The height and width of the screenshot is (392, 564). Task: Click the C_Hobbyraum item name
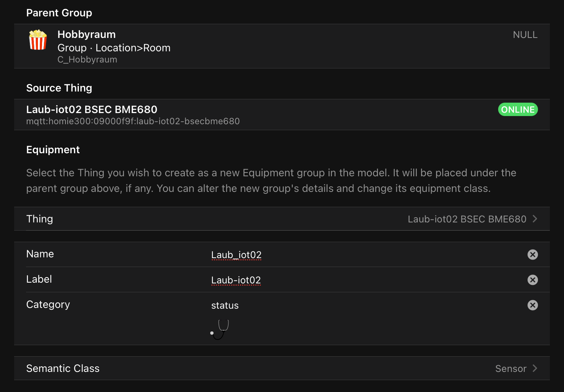pyautogui.click(x=87, y=60)
